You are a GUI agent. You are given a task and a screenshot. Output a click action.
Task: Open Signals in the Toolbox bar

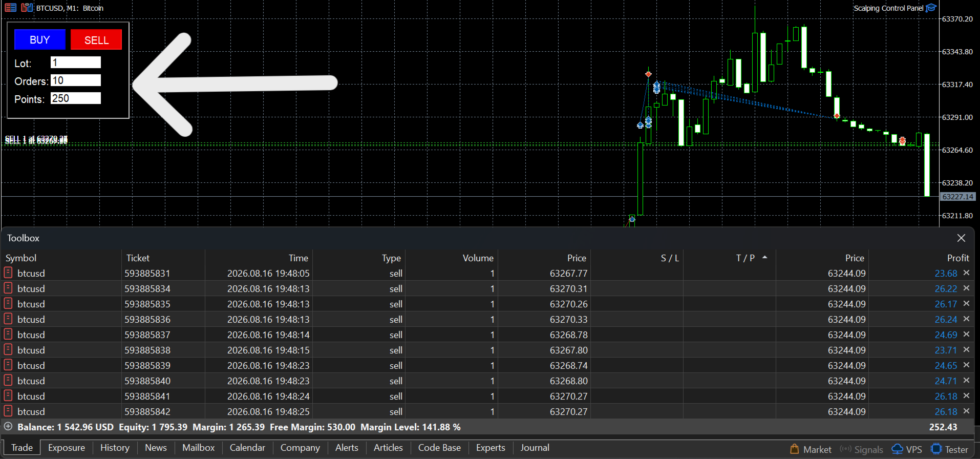point(861,449)
